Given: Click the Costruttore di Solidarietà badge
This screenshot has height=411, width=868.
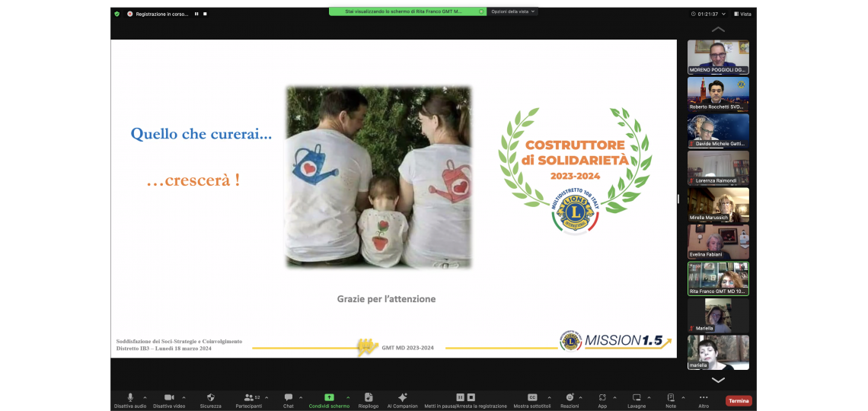Looking at the screenshot, I should tap(575, 170).
